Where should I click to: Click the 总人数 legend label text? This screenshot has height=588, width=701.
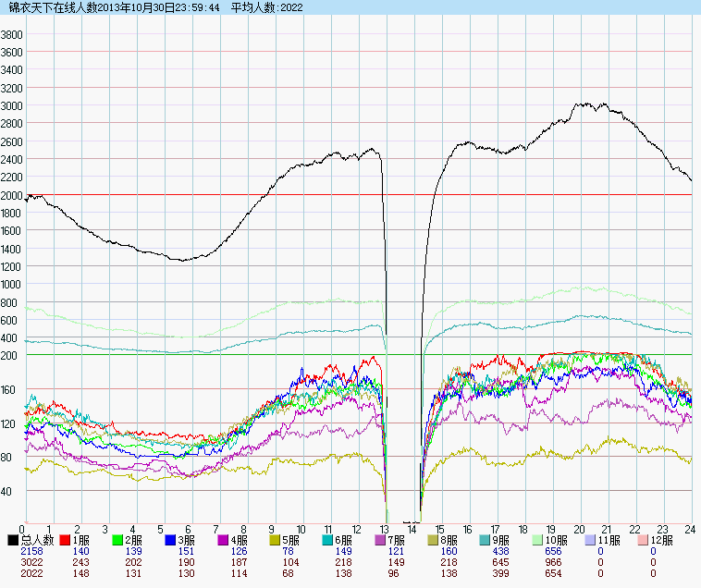point(36,539)
